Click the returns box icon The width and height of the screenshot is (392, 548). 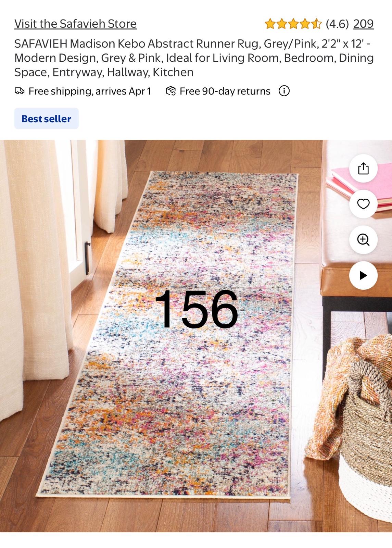click(170, 91)
